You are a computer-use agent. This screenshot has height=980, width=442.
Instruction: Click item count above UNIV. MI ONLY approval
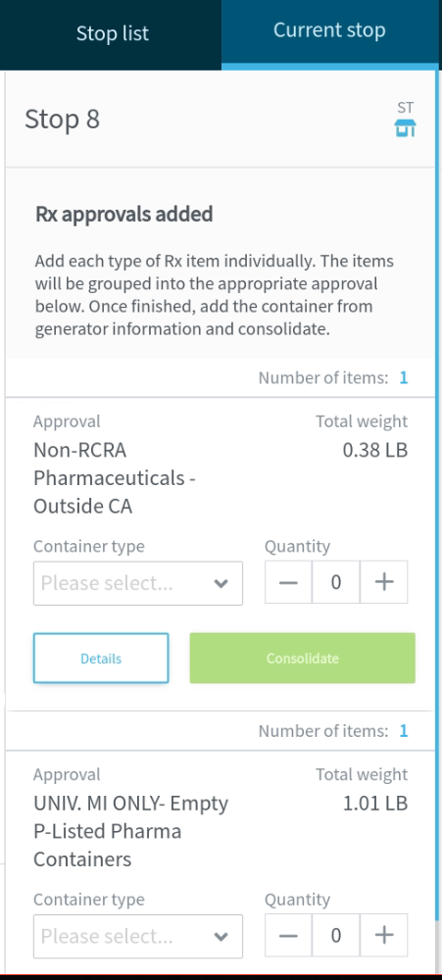[x=404, y=731]
